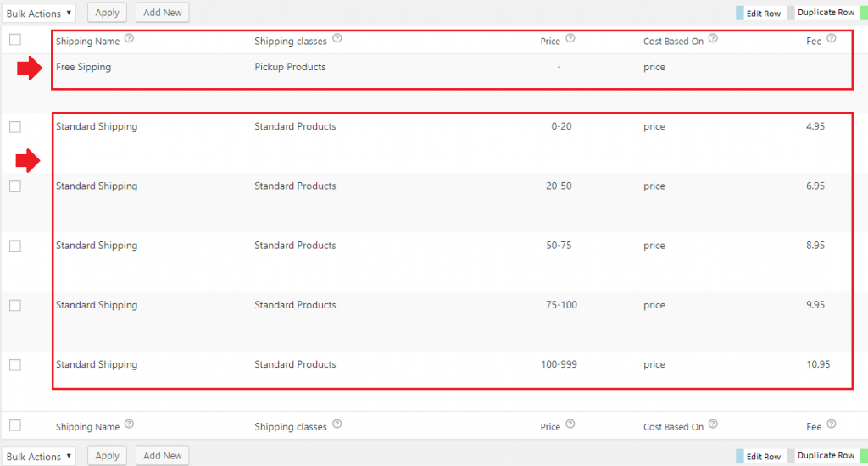Click help icon beside footer Shipping classes

click(x=337, y=424)
